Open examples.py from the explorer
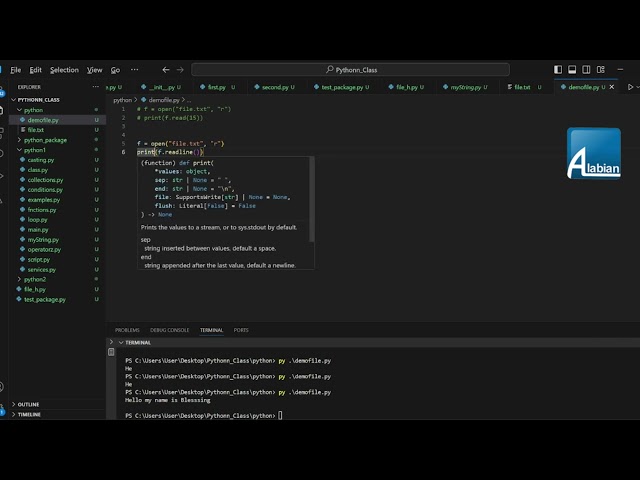 43,200
